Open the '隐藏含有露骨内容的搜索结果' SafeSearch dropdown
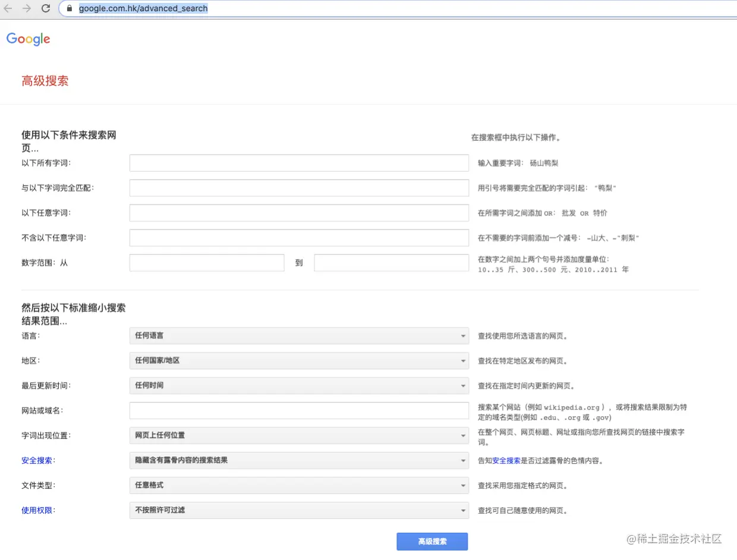 (x=299, y=460)
